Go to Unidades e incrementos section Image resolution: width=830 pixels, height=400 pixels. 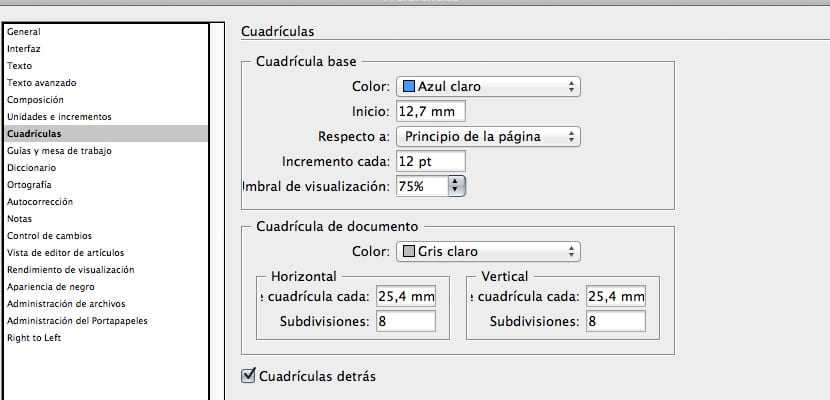59,116
